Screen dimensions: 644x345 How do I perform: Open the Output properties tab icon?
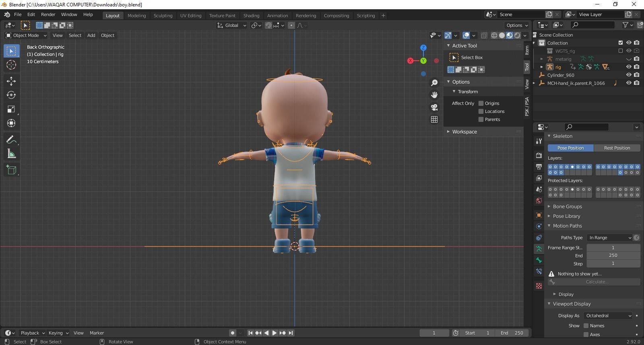tap(539, 166)
